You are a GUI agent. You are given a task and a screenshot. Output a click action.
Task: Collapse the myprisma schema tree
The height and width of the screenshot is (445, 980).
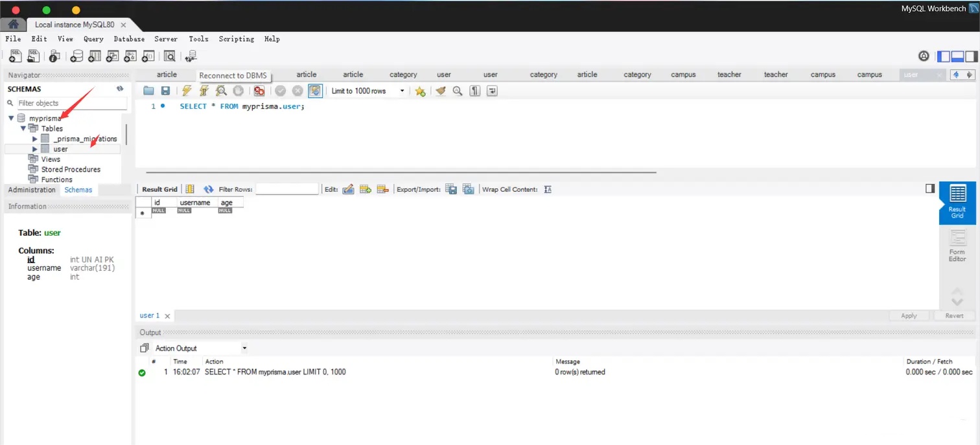pos(11,119)
